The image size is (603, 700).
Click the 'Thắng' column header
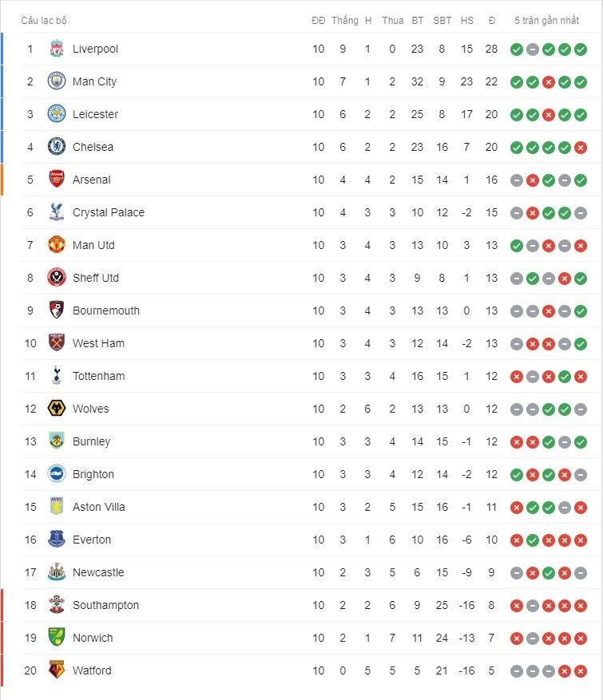tap(345, 21)
